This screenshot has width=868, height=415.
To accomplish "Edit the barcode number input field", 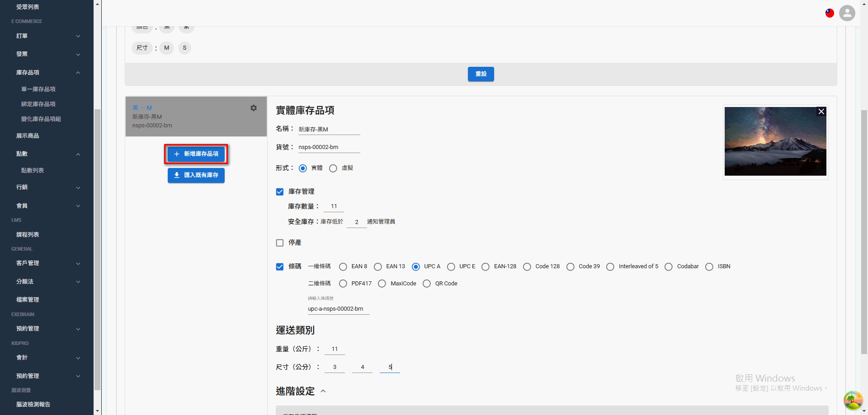I will click(339, 309).
